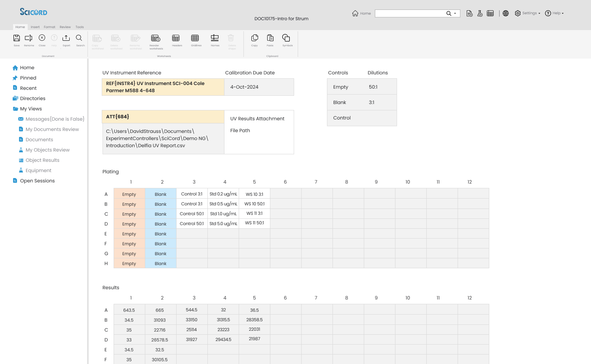Select Results cell 30105.5
Screen dimensions: 591x364
[160, 360]
